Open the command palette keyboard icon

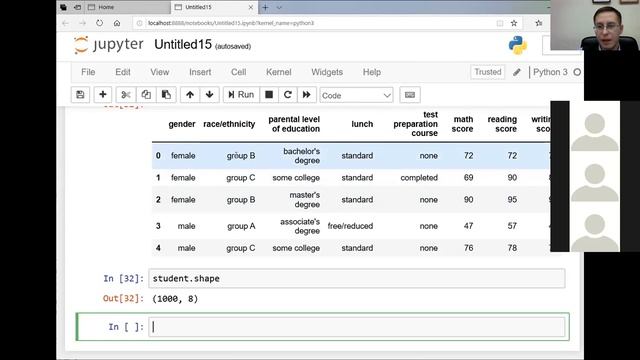tap(410, 95)
